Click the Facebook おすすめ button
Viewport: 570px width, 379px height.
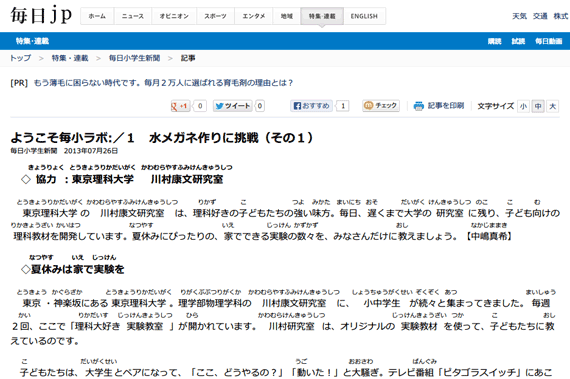[x=312, y=106]
